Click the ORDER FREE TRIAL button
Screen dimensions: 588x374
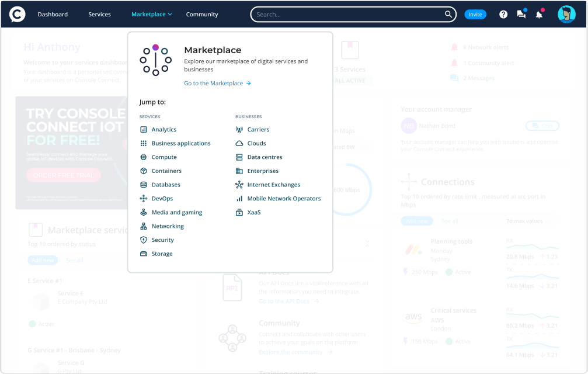click(x=64, y=175)
